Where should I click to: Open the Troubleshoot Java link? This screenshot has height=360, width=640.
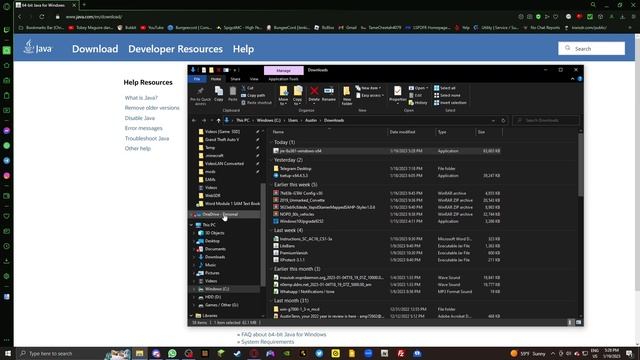pos(147,138)
